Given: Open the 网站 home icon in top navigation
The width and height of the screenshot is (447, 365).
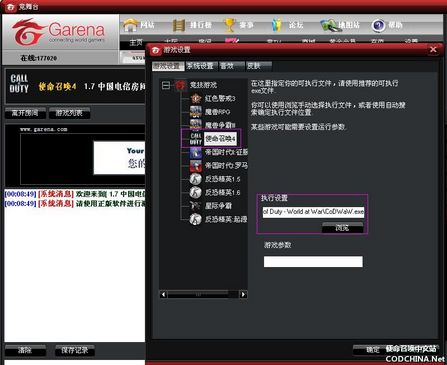Looking at the screenshot, I should (x=131, y=25).
